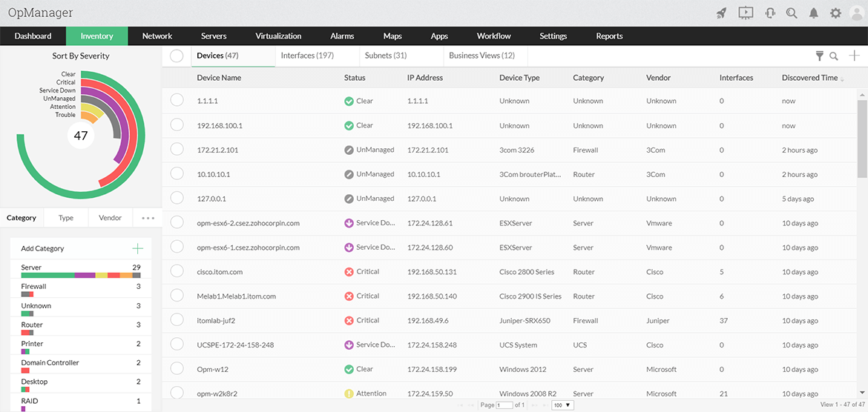
Task: Click the headset support icon
Action: pyautogui.click(x=770, y=13)
